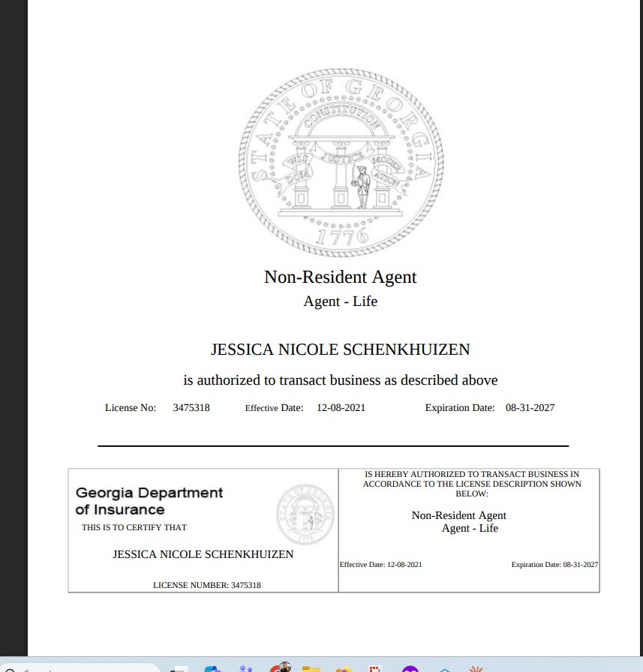Click "LICENSE NUMBER: 3475318" in the card
This screenshot has width=643, height=672.
pyautogui.click(x=206, y=585)
